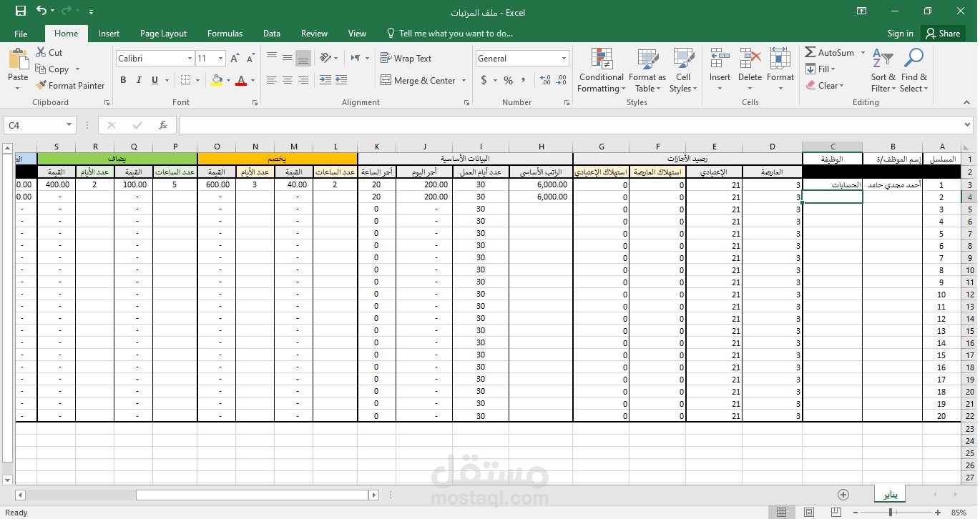Align text right
This screenshot has height=519, width=980.
tap(303, 80)
